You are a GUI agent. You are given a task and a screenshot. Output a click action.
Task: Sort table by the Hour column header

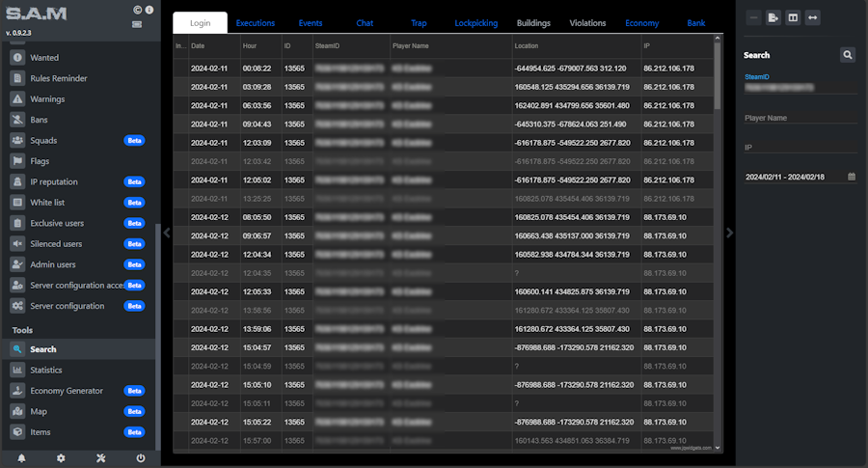pyautogui.click(x=258, y=45)
